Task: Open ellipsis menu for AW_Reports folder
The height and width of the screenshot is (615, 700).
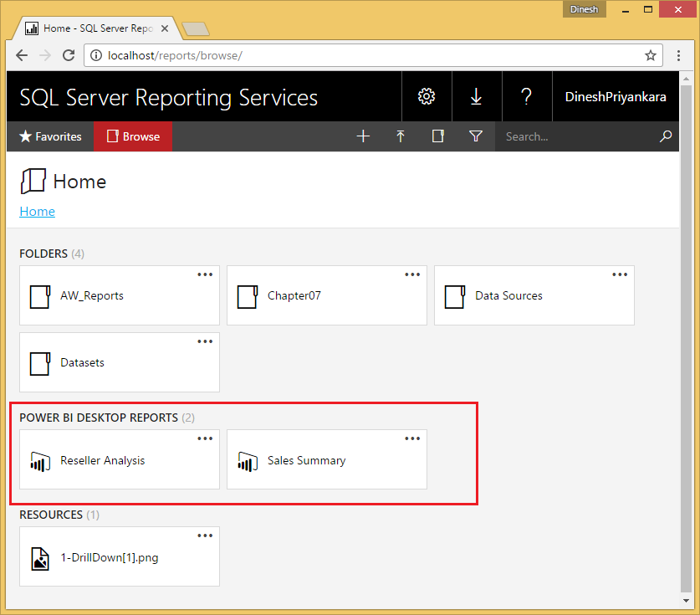Action: click(x=205, y=274)
